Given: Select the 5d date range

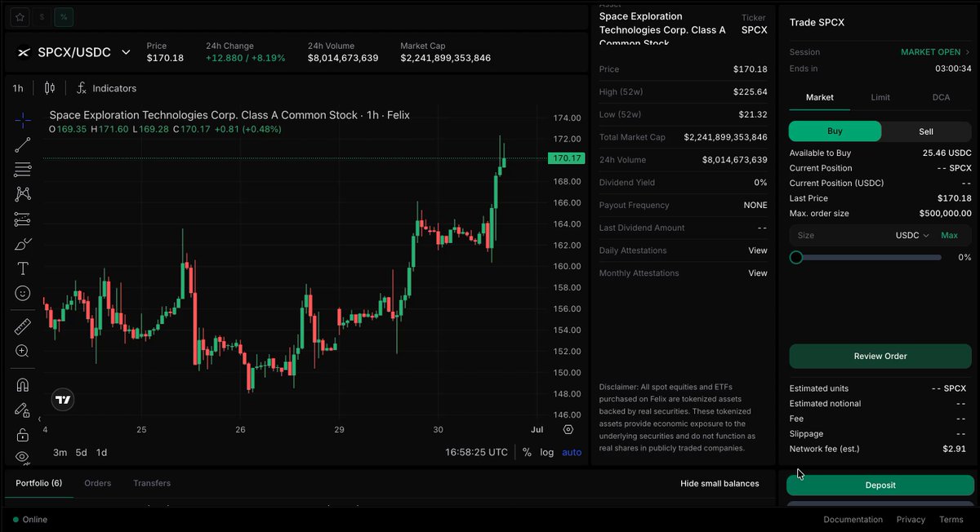Looking at the screenshot, I should click(82, 452).
